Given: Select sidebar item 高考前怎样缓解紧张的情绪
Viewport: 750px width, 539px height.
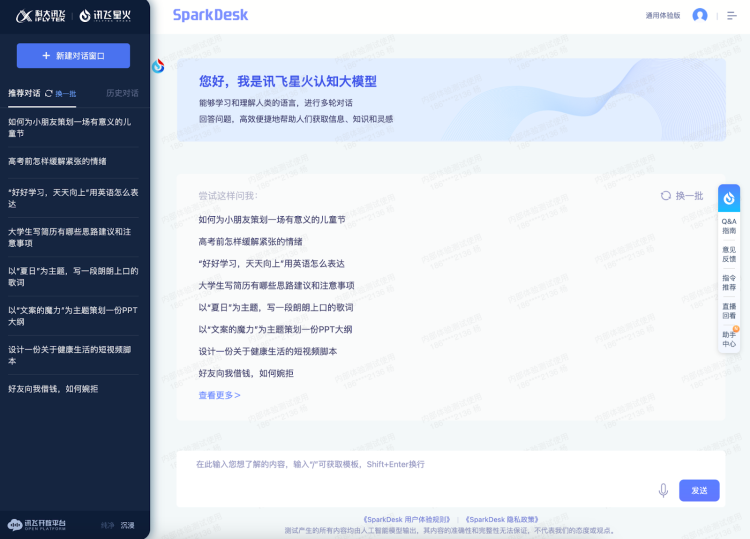Looking at the screenshot, I should tap(73, 161).
